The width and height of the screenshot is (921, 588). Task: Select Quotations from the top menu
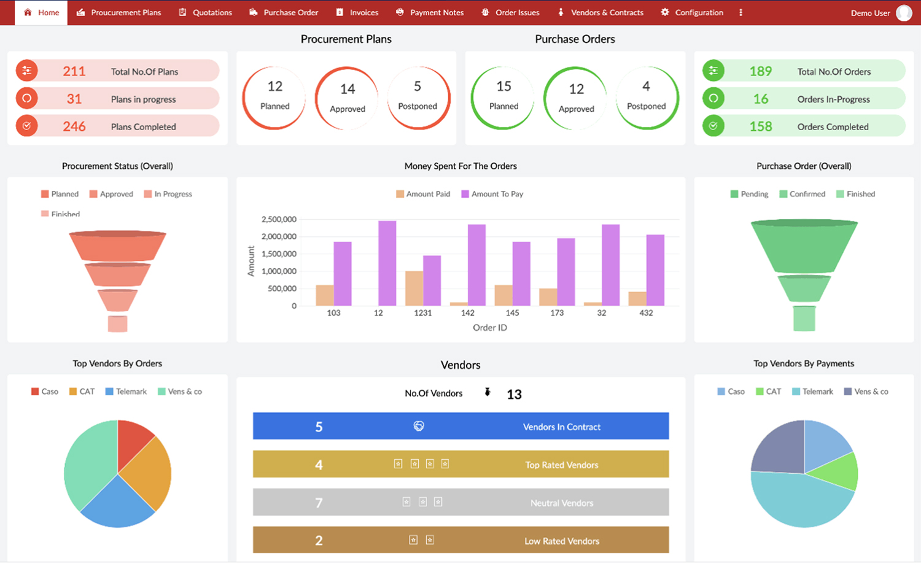point(205,12)
